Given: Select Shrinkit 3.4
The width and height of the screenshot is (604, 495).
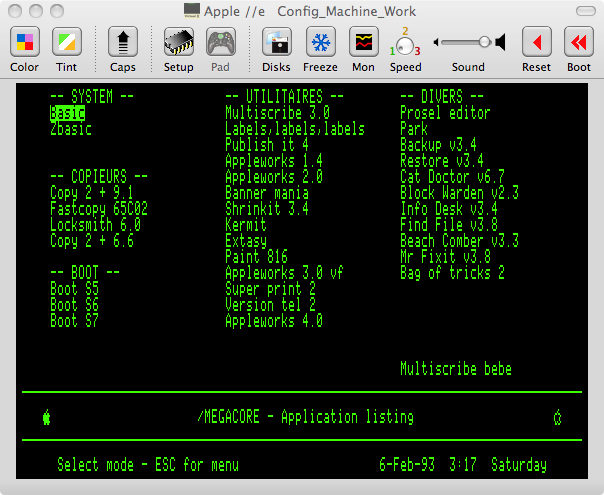Looking at the screenshot, I should [x=267, y=209].
